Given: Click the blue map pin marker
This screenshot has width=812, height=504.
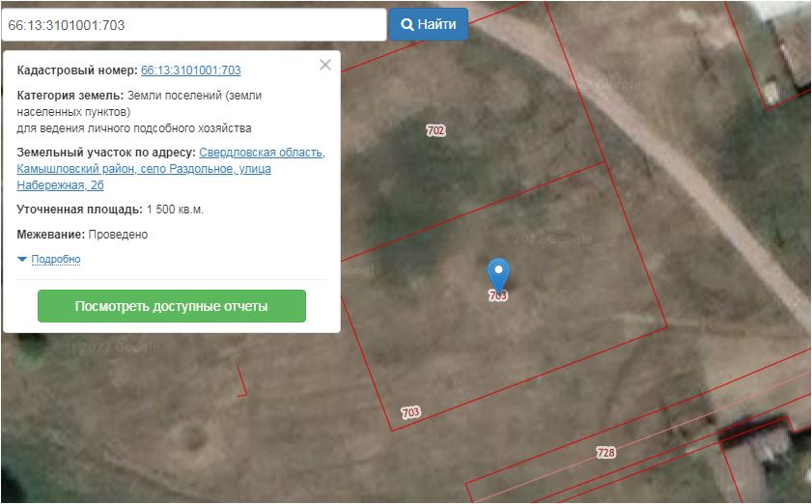Looking at the screenshot, I should 498,274.
